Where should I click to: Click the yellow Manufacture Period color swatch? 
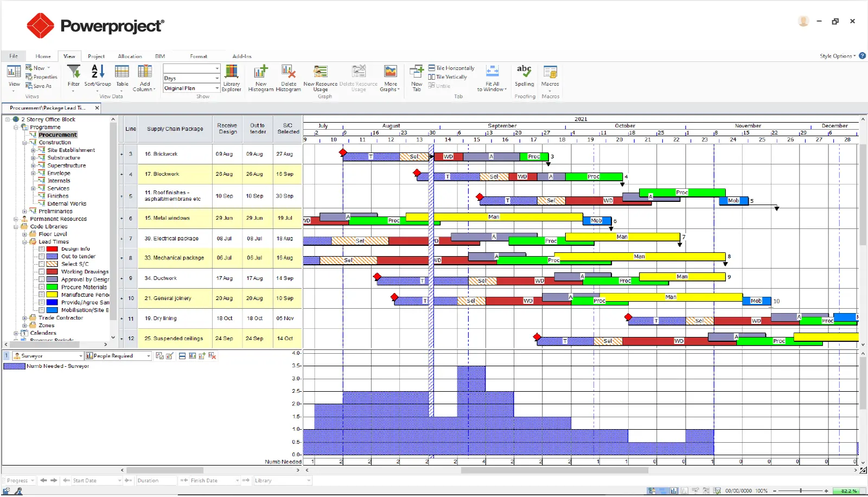point(53,295)
